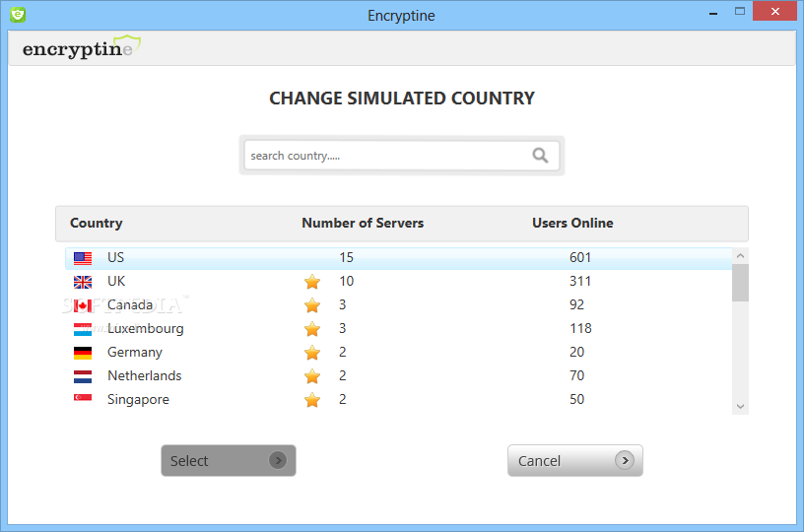This screenshot has width=804, height=532.
Task: Select the Singapore country name
Action: [x=138, y=399]
